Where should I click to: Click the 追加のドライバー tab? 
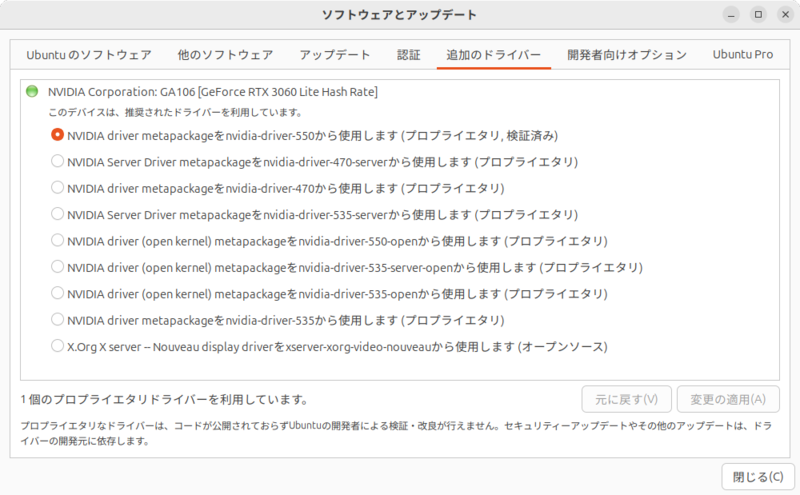494,55
